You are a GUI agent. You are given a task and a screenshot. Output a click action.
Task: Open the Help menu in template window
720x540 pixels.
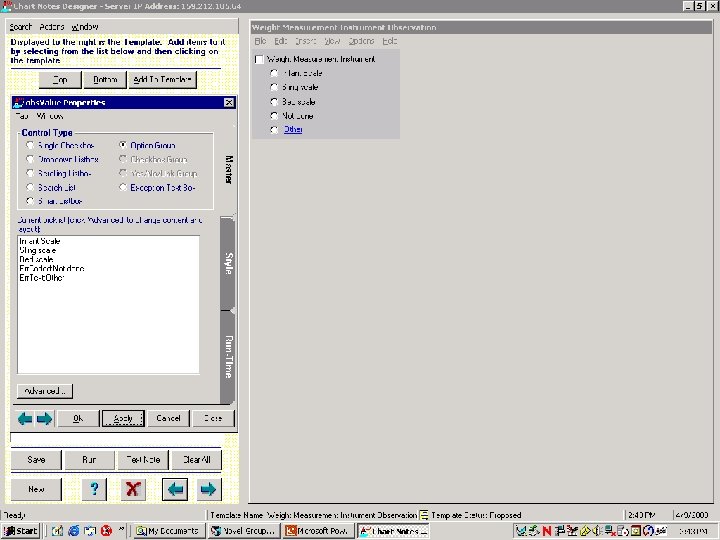[x=390, y=41]
